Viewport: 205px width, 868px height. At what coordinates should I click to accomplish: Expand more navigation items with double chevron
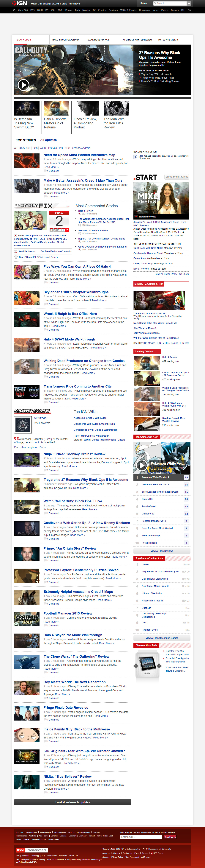pyautogui.click(x=190, y=10)
